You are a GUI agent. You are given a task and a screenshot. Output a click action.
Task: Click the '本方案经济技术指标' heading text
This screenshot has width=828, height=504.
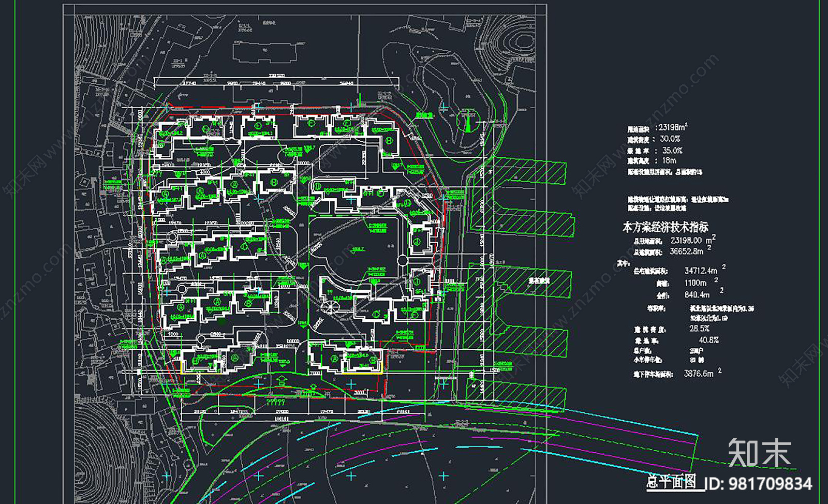tap(665, 227)
